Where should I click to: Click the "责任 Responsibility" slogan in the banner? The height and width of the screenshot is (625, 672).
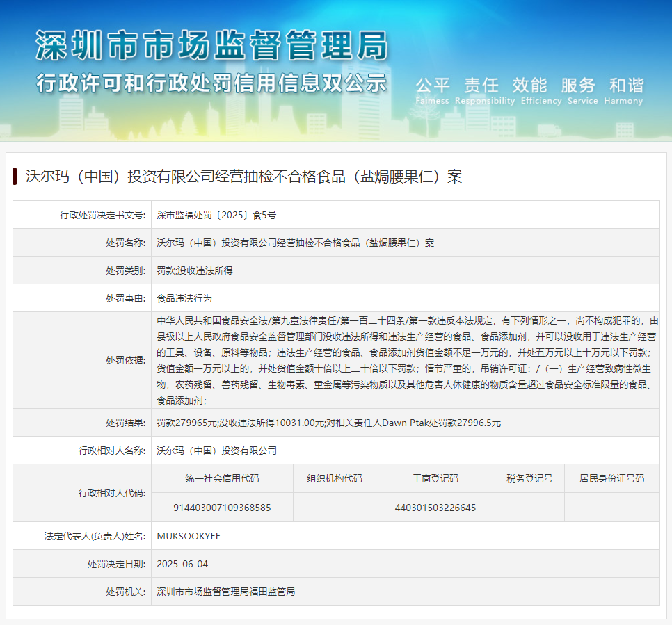485,91
